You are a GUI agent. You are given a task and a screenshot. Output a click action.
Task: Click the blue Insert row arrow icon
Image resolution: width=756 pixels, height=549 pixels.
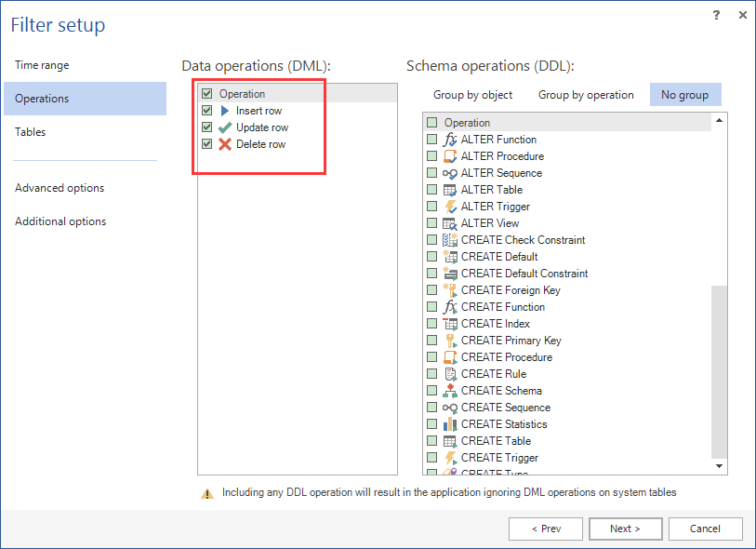pyautogui.click(x=225, y=111)
